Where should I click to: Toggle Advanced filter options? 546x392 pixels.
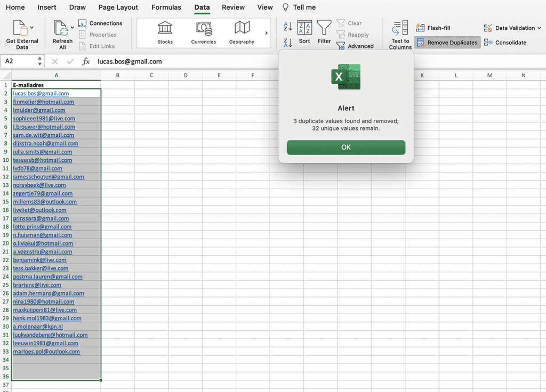(356, 46)
